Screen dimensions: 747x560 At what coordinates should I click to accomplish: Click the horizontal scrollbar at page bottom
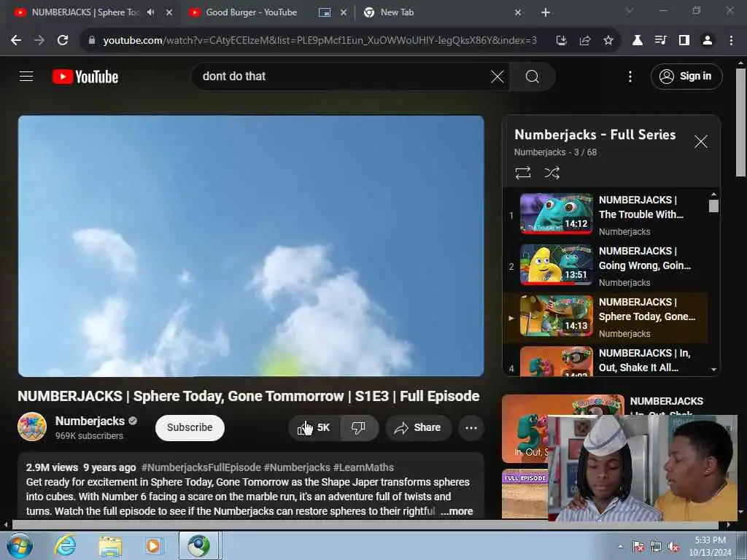365,525
